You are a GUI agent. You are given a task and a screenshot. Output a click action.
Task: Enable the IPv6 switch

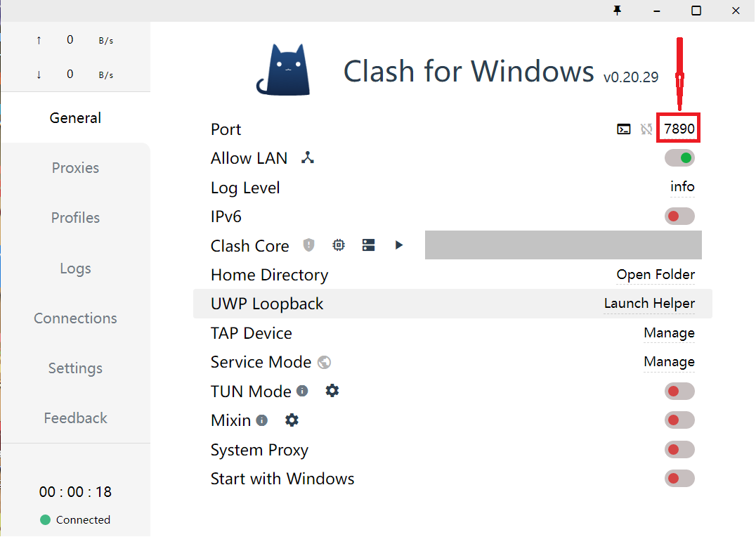click(x=679, y=216)
